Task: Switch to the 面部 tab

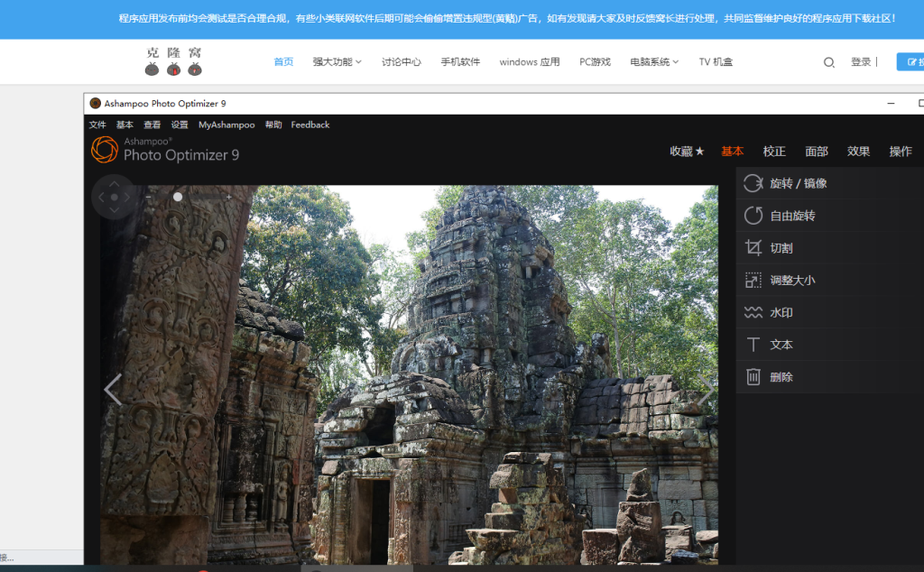Action: (817, 152)
